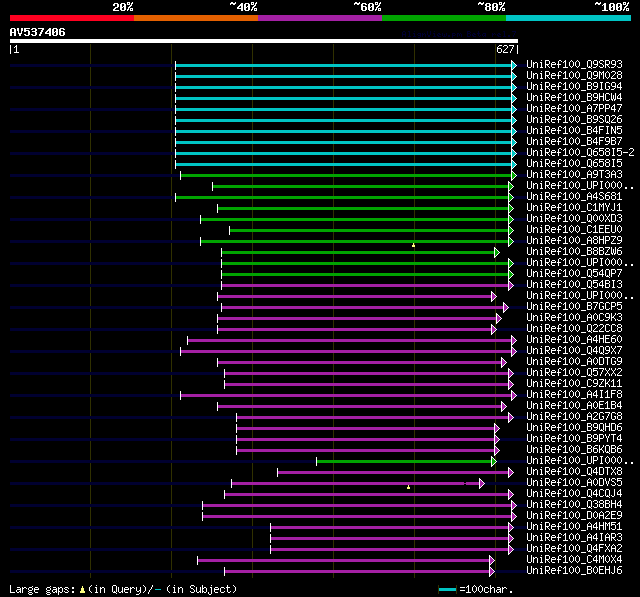
Task: Select hit label UniRef100_C1EEU0
Action: pos(574,230)
